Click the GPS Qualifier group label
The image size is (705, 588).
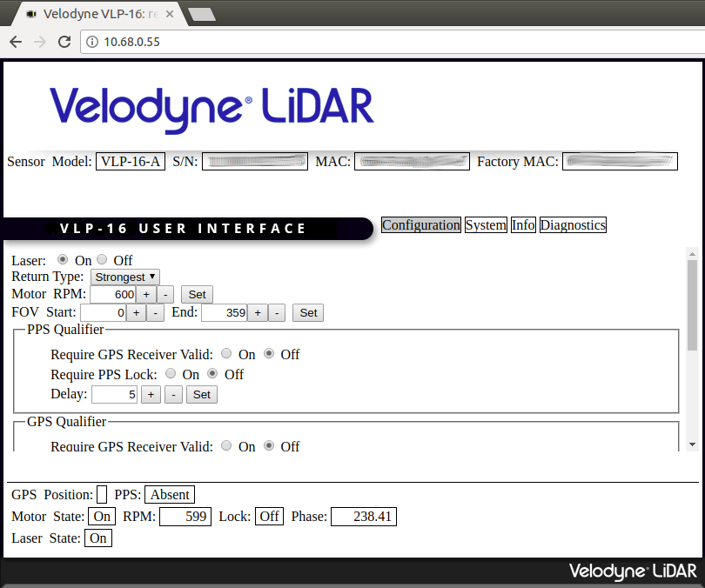click(66, 422)
